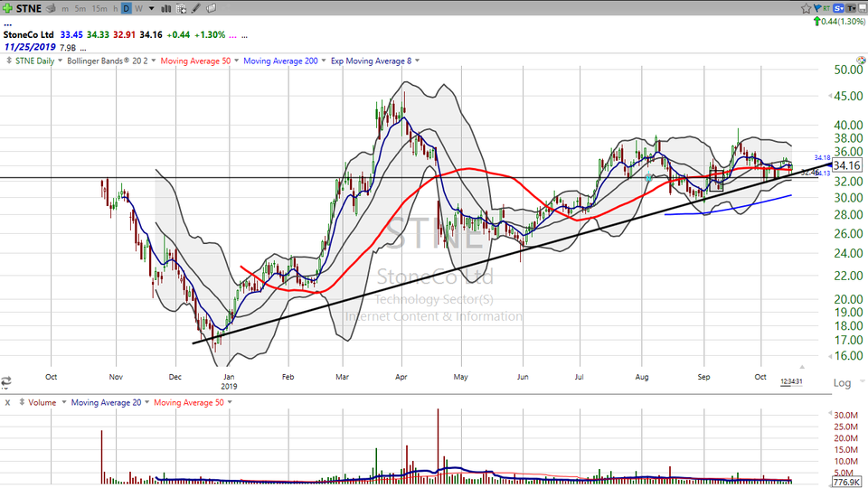Click the small up arrow below October axis
The width and height of the screenshot is (868, 488).
pyautogui.click(x=802, y=367)
